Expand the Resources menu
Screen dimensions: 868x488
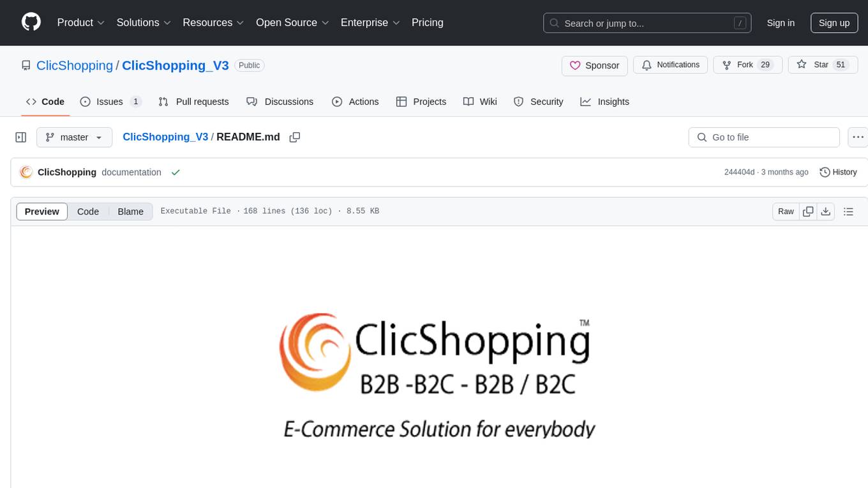213,22
